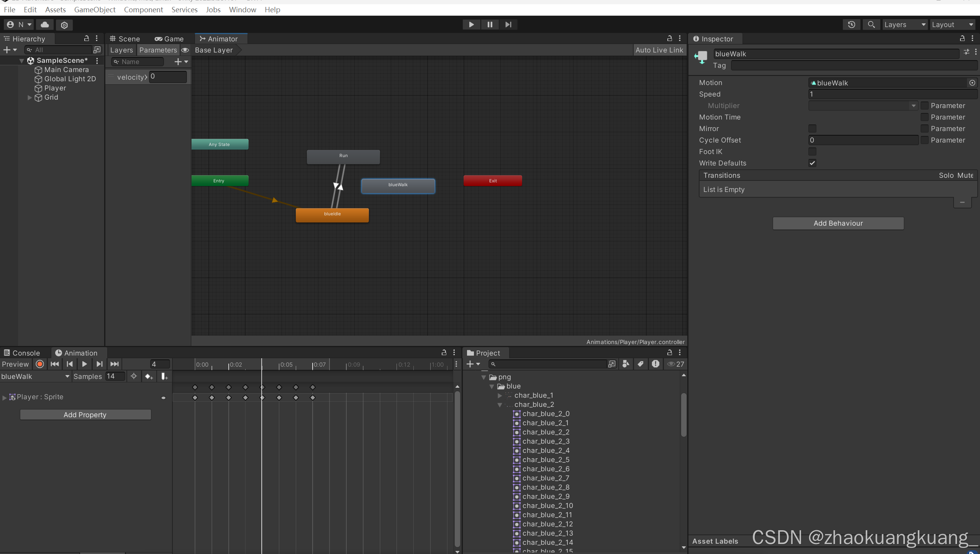Image resolution: width=980 pixels, height=554 pixels.
Task: Click Motion object picker circle icon
Action: (972, 83)
